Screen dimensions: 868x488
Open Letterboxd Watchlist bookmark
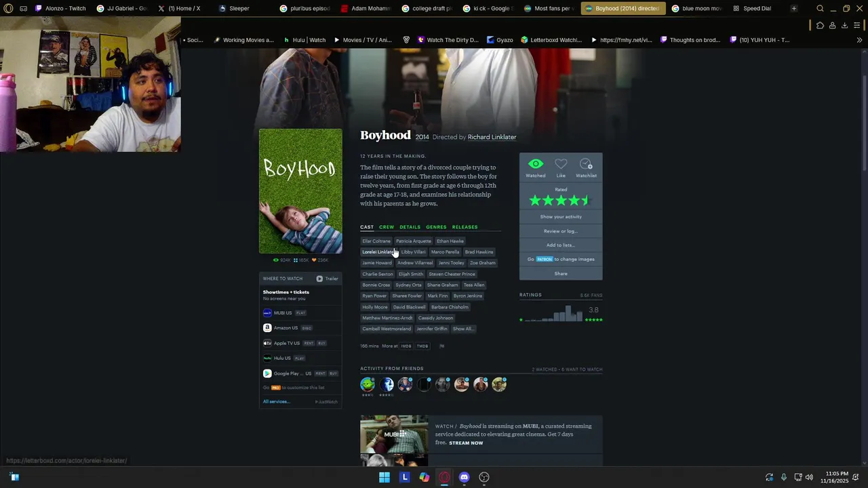pos(551,40)
